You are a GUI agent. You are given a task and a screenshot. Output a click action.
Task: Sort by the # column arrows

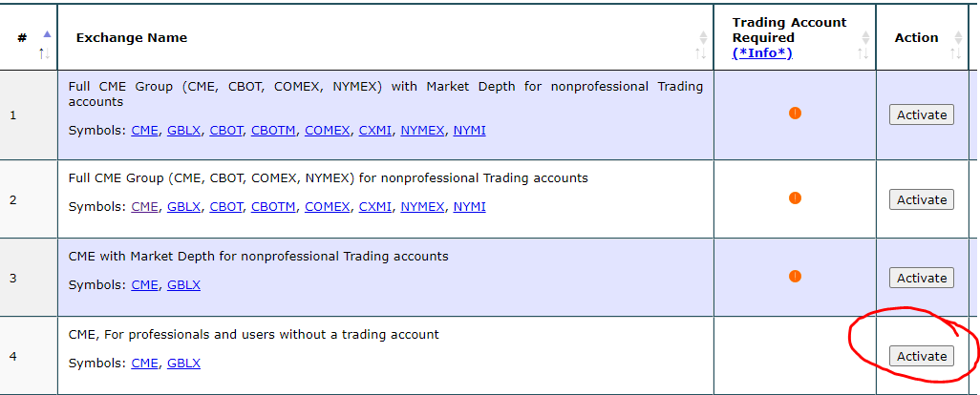pos(44,45)
